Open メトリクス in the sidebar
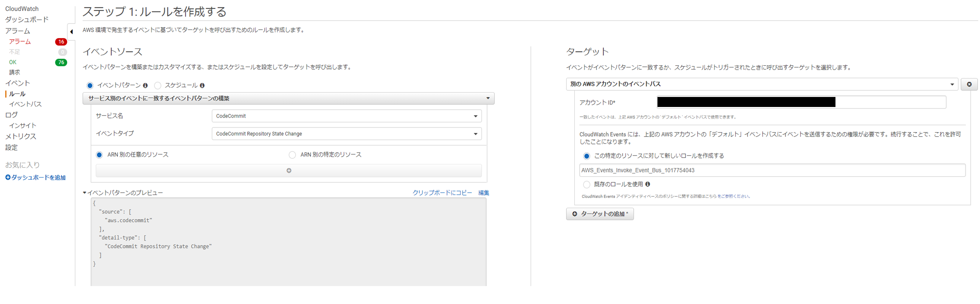Screen dimensions: 980x304 (x=21, y=136)
